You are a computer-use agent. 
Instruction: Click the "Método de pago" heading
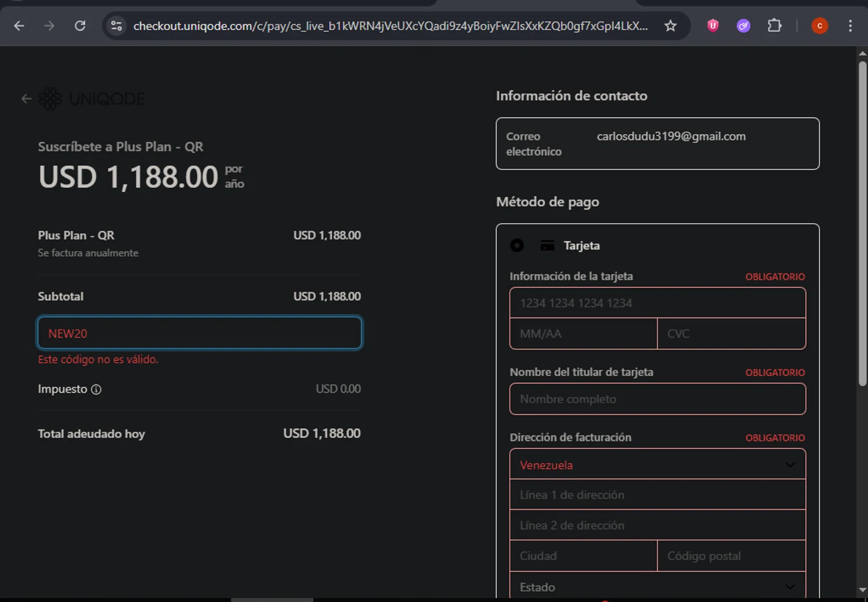[x=547, y=202]
